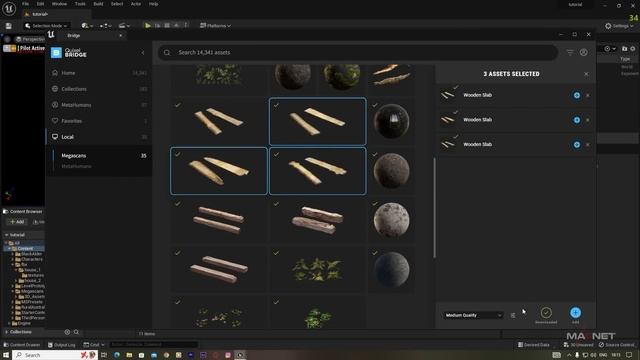The height and width of the screenshot is (360, 640).
Task: Collapse the Content folder in tree
Action: tap(10, 248)
